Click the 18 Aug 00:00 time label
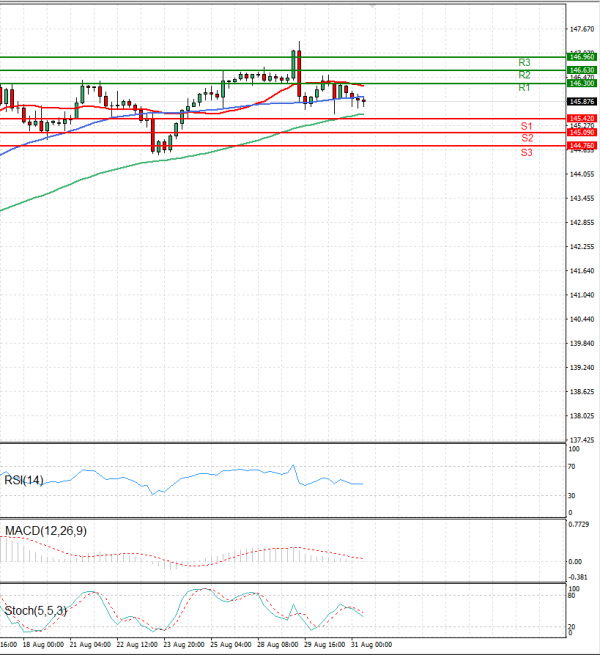The height and width of the screenshot is (655, 600). (x=43, y=645)
